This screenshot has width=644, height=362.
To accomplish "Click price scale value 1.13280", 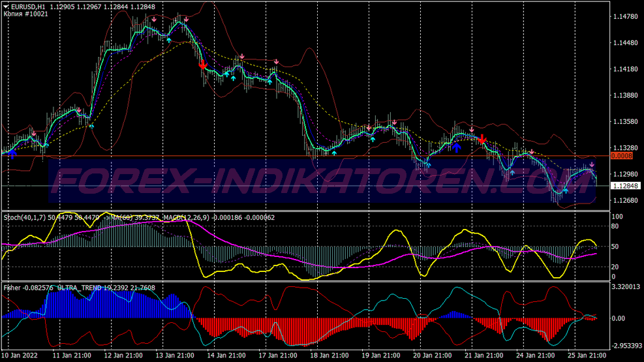I will tap(626, 148).
